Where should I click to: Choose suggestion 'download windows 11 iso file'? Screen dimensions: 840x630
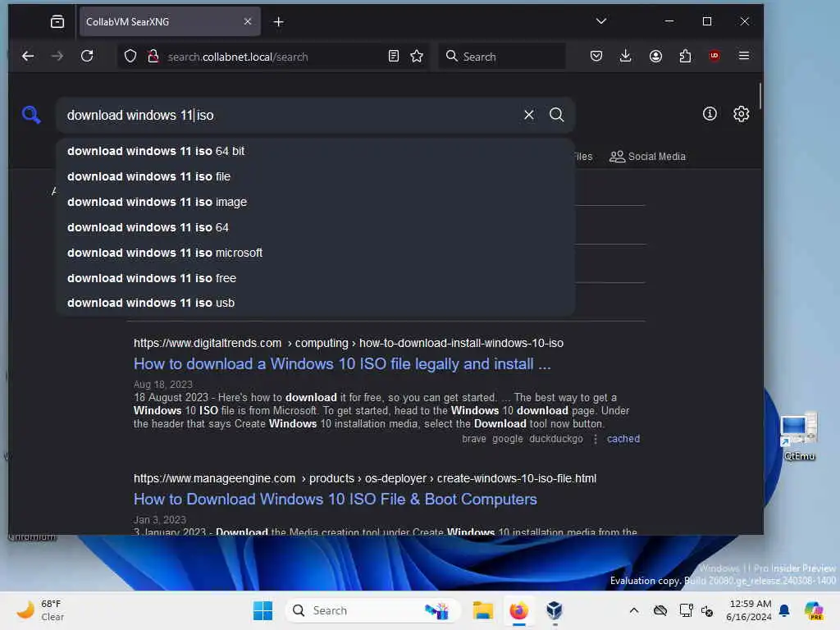(x=316, y=177)
